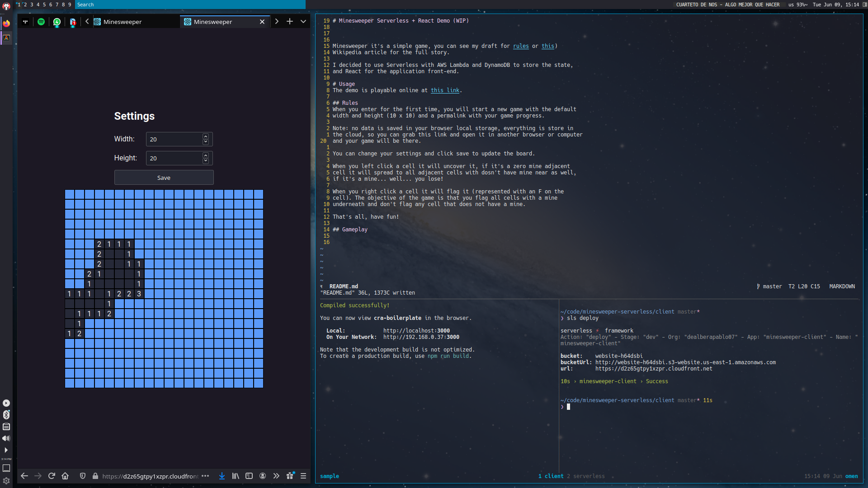Image resolution: width=868 pixels, height=488 pixels.
Task: Go to the browser home page
Action: point(65,476)
